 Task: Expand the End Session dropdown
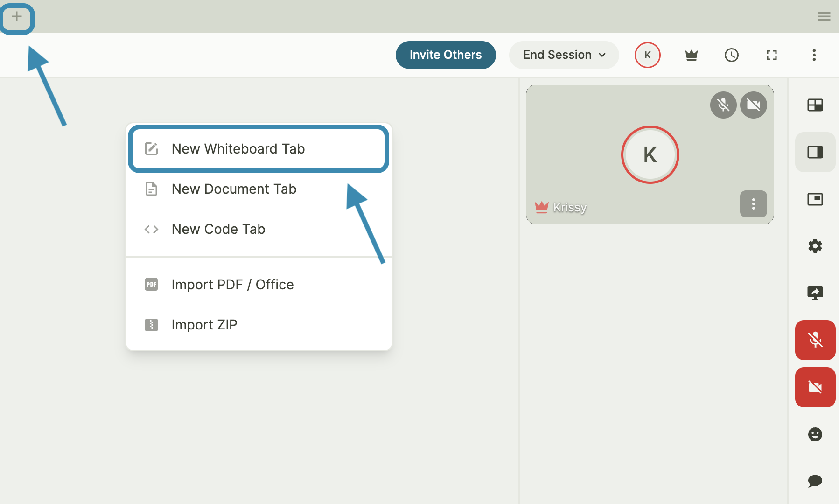[x=564, y=55]
